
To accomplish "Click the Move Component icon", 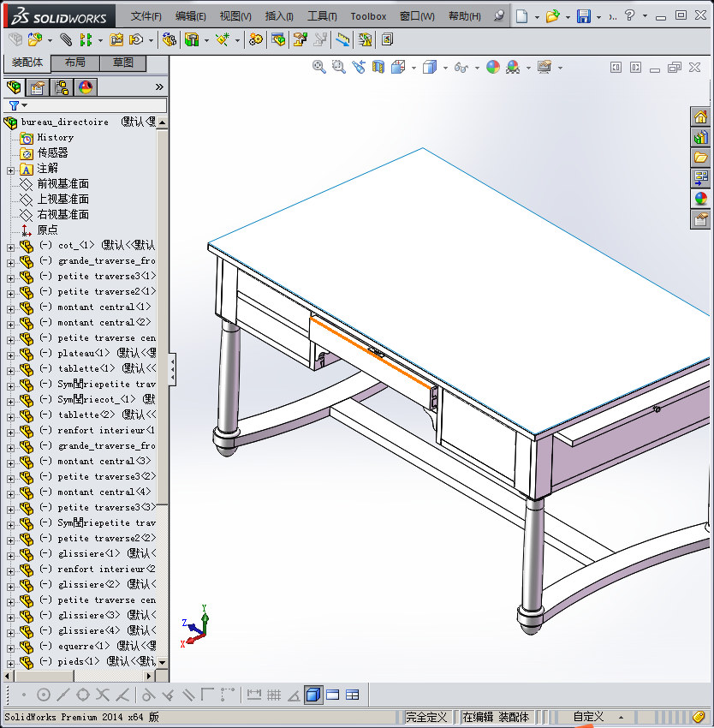I will click(136, 40).
